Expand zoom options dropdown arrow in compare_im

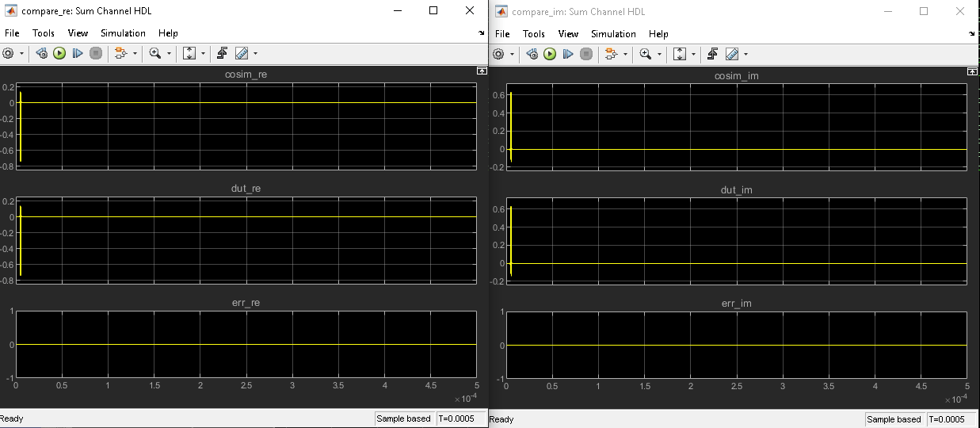pos(659,55)
